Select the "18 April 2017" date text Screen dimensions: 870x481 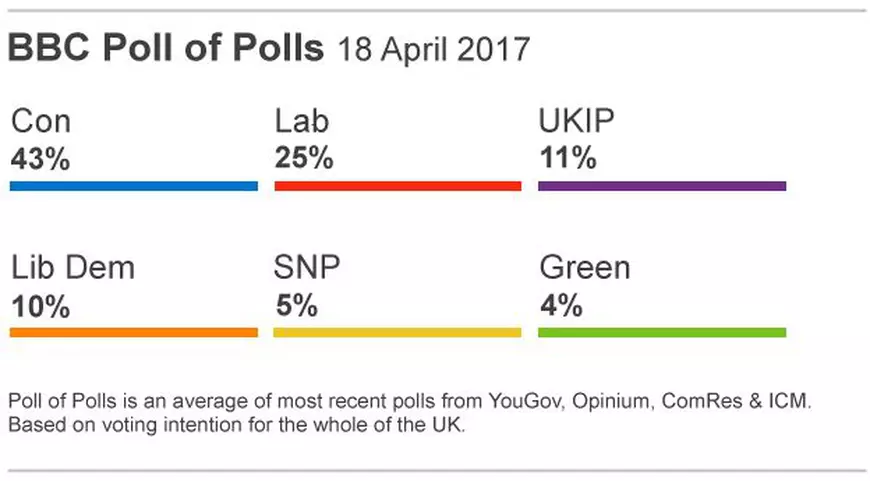click(x=433, y=50)
